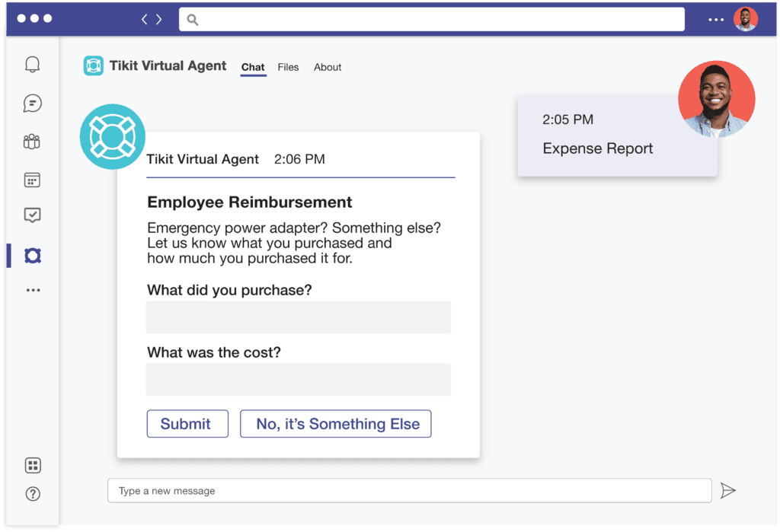Switch to the Files tab
The image size is (780, 532).
[x=288, y=67]
